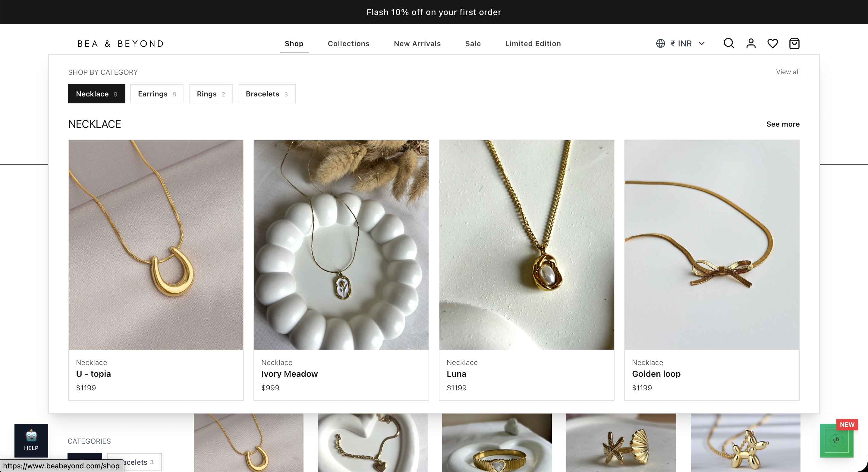
Task: Click the Luna product title
Action: point(456,374)
